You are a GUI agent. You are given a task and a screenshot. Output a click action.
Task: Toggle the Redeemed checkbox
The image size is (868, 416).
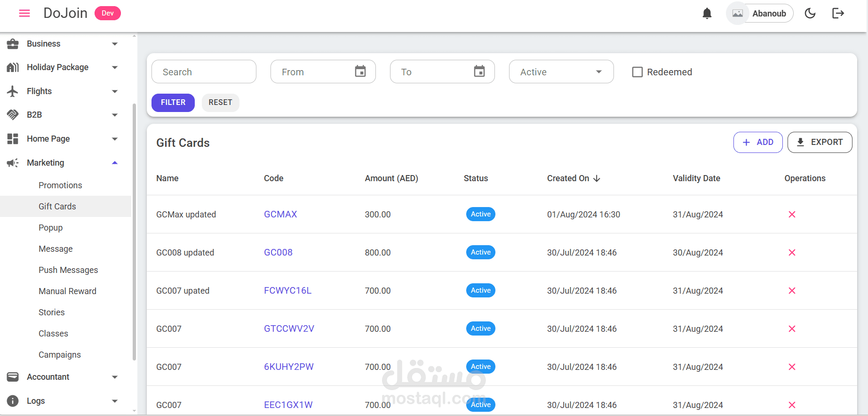point(637,72)
